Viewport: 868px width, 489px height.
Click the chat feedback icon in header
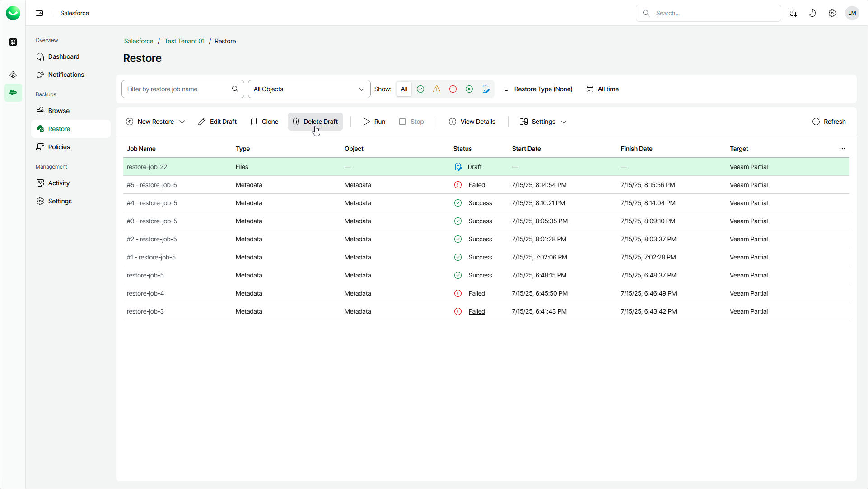(793, 13)
